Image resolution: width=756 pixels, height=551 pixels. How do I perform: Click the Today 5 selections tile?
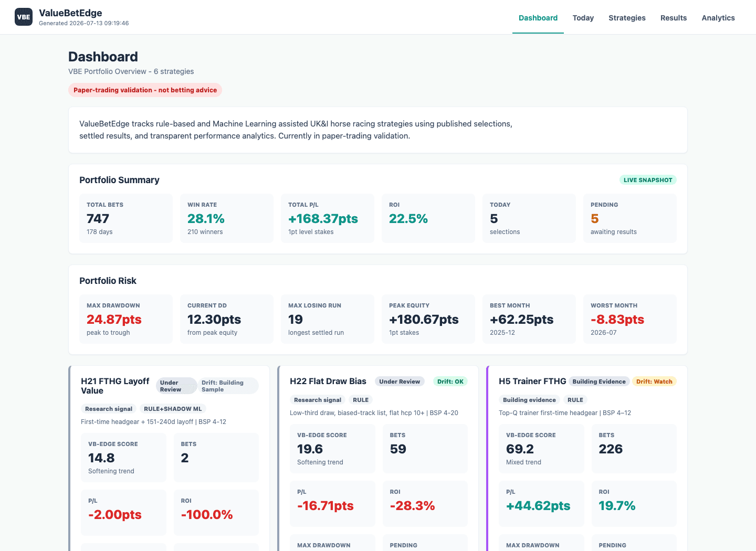tap(529, 218)
